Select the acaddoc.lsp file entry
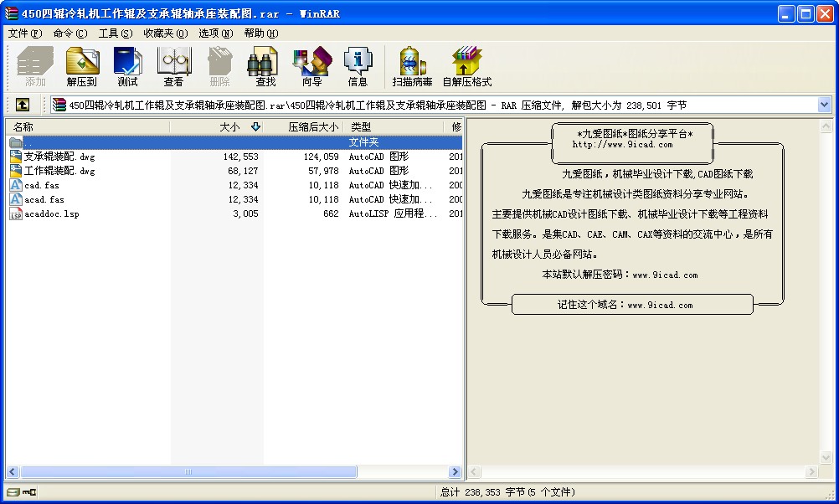The width and height of the screenshot is (839, 504). [52, 213]
